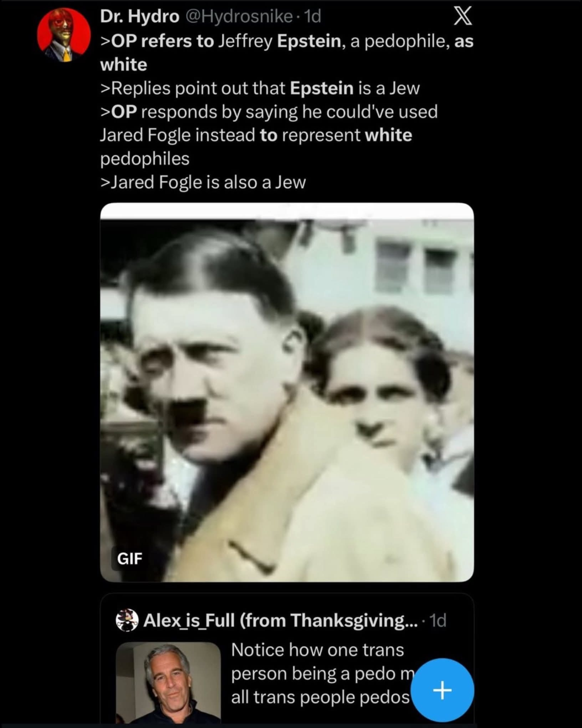The height and width of the screenshot is (728, 582).
Task: Tap the quoted post's 1d timestamp
Action: pyautogui.click(x=437, y=620)
